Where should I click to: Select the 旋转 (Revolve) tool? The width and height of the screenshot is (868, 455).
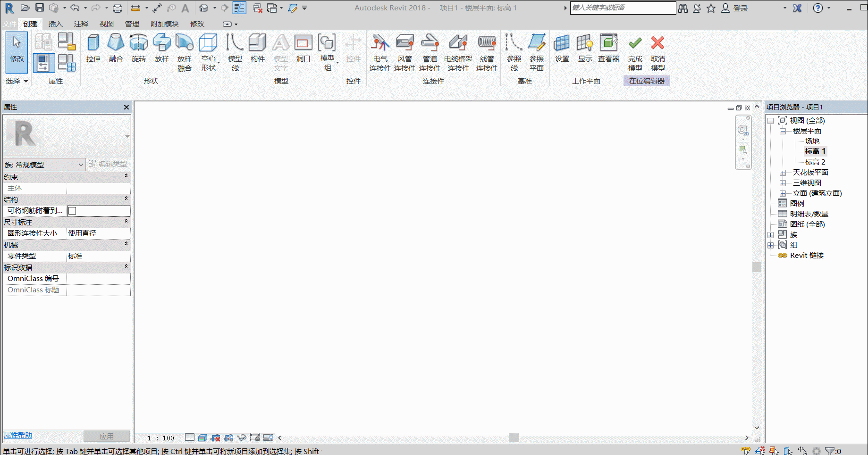point(139,48)
